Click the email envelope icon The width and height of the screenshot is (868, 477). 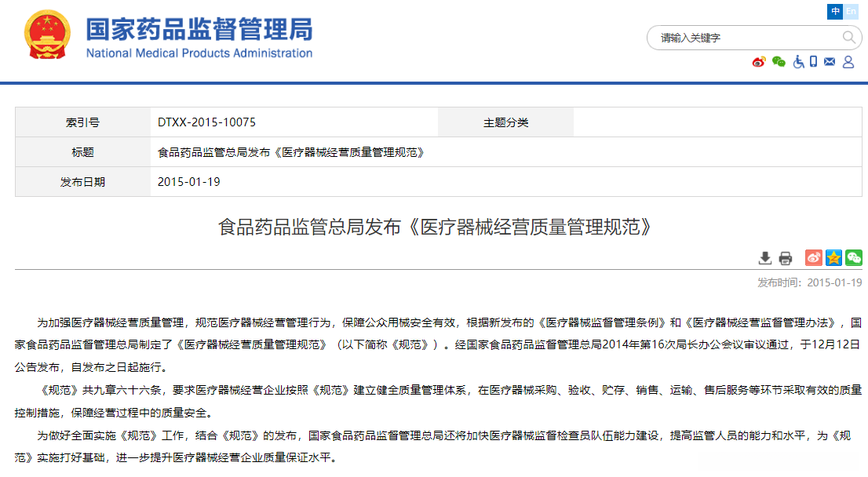coord(830,61)
